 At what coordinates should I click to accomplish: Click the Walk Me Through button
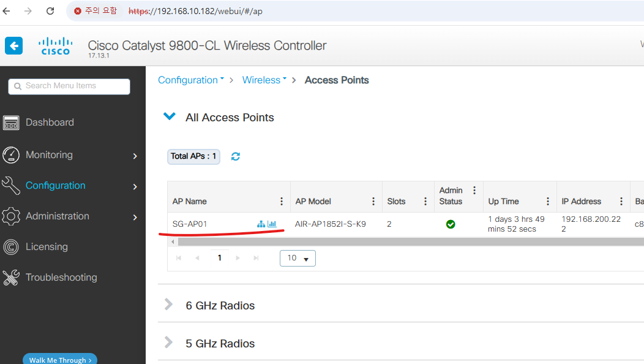[60, 358]
